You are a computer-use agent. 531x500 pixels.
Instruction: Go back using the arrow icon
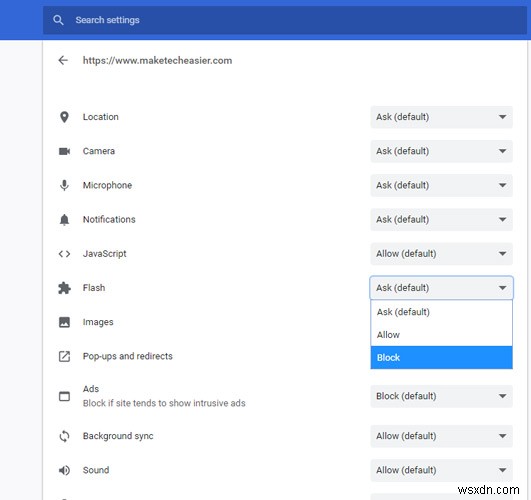pyautogui.click(x=63, y=61)
